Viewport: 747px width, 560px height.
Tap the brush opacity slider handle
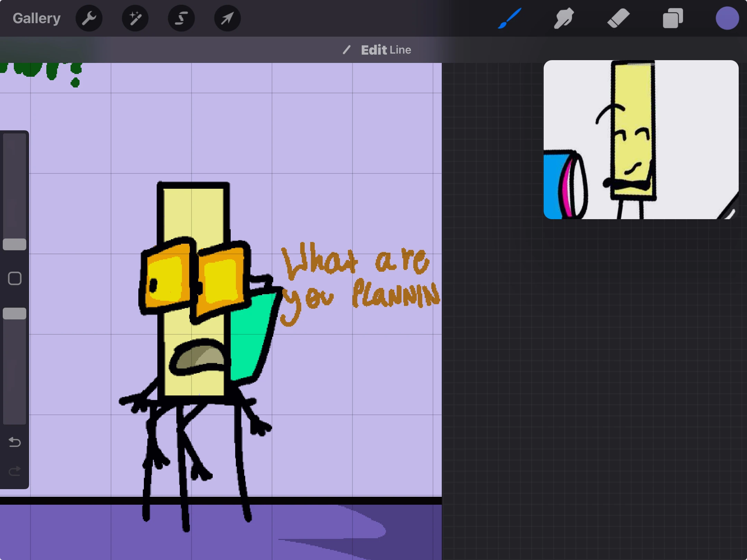tap(15, 313)
